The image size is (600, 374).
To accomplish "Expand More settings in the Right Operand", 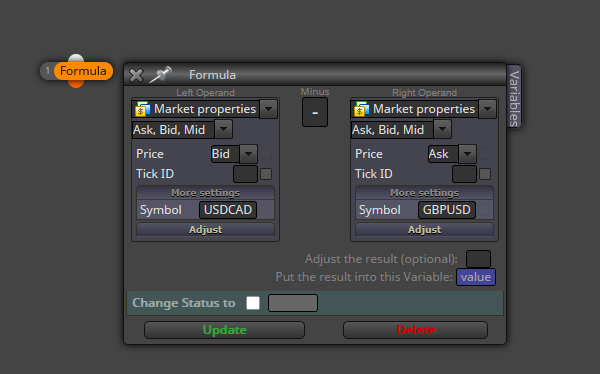I will point(424,193).
